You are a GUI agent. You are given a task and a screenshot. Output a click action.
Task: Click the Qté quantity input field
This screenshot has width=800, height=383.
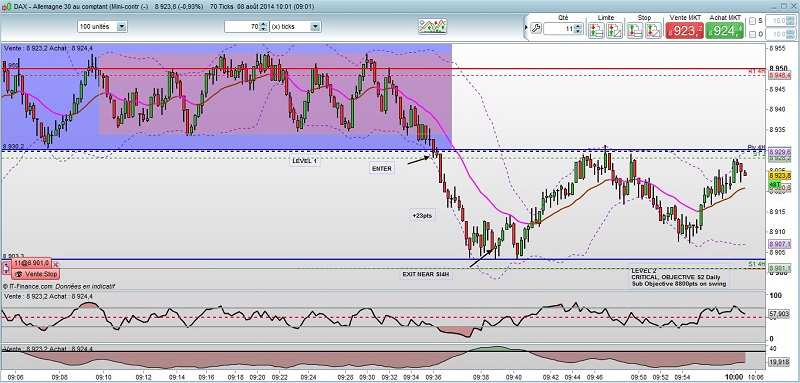pos(559,29)
